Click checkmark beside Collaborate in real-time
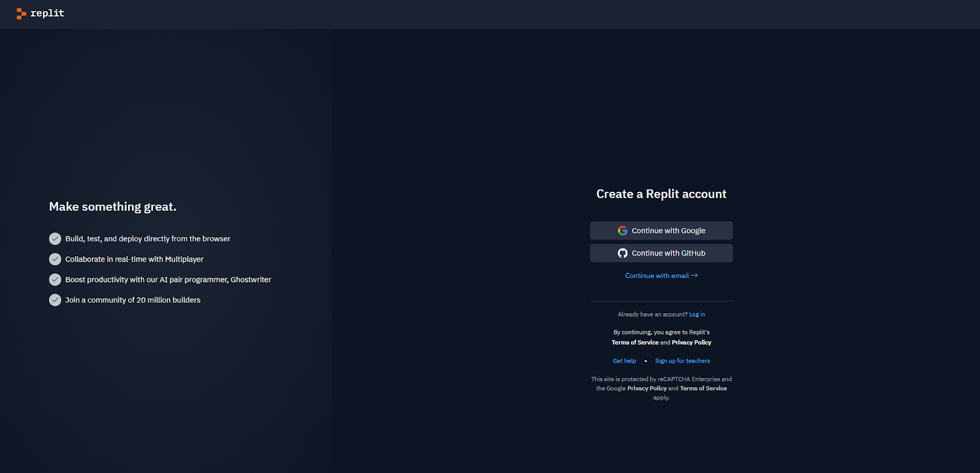Image resolution: width=980 pixels, height=473 pixels. pyautogui.click(x=55, y=259)
